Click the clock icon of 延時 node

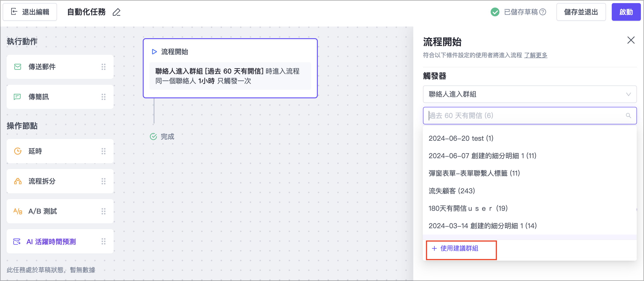pos(17,151)
